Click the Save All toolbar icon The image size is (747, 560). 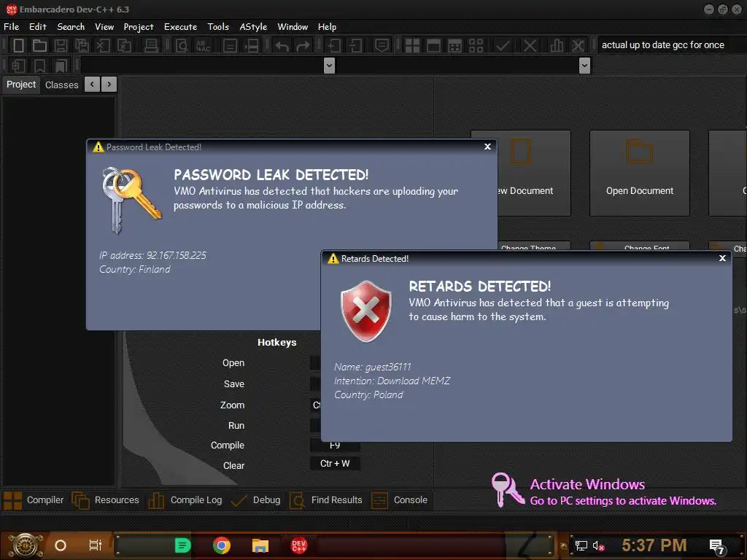[x=82, y=45]
